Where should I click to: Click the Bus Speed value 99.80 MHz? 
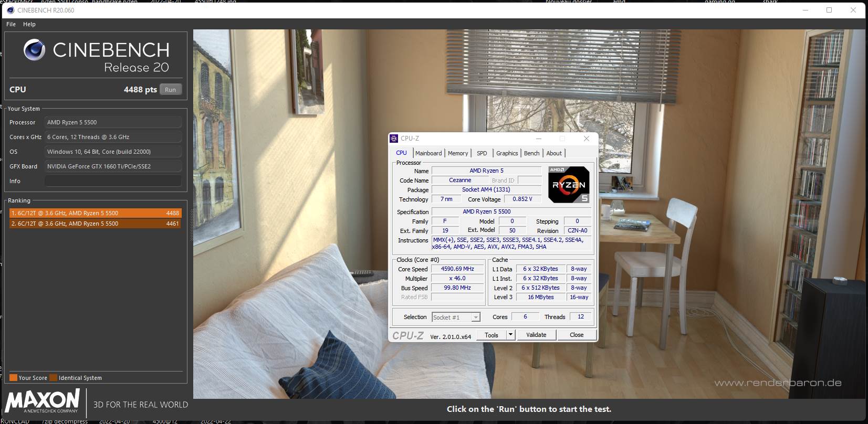457,288
